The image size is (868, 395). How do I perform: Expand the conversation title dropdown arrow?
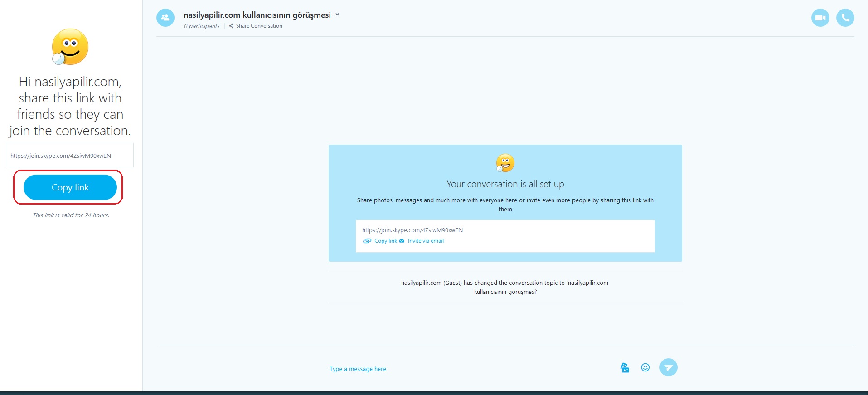point(337,15)
